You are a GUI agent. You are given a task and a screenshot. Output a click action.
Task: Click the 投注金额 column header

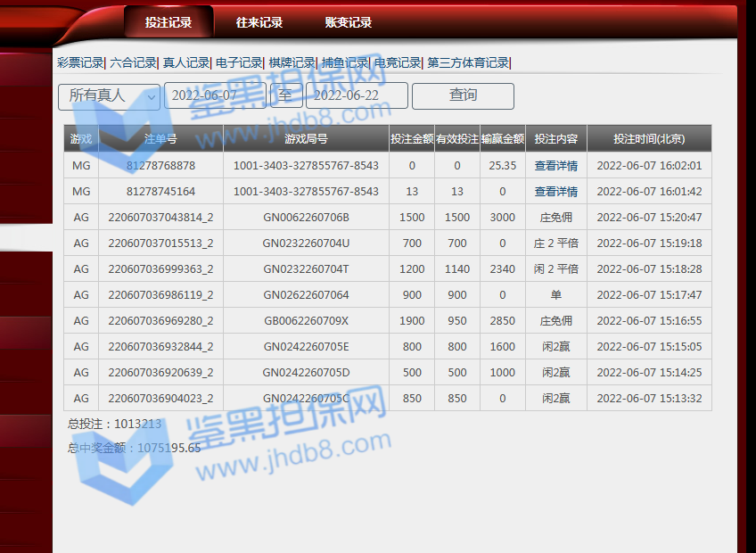pos(412,139)
